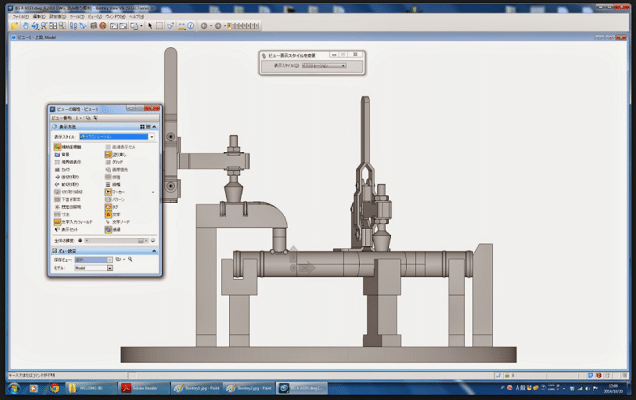The height and width of the screenshot is (400, 636).
Task: Click the print icon in the main toolbar
Action: 91,26
